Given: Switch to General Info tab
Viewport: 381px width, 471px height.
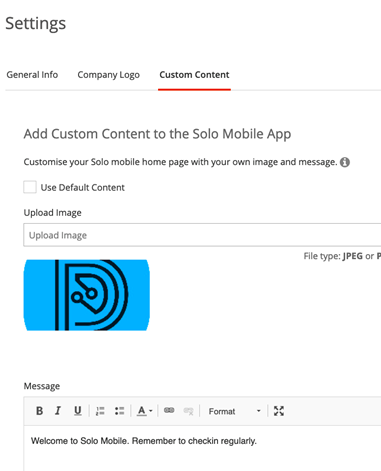Looking at the screenshot, I should point(32,75).
